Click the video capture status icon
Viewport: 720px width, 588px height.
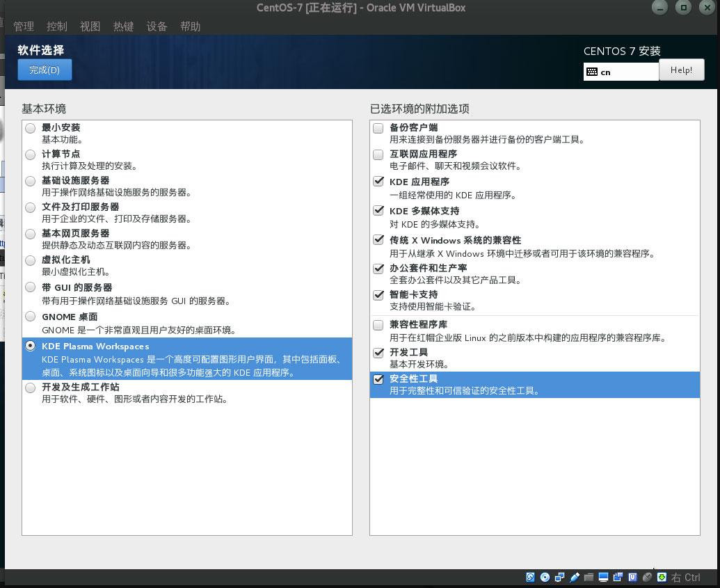[618, 578]
